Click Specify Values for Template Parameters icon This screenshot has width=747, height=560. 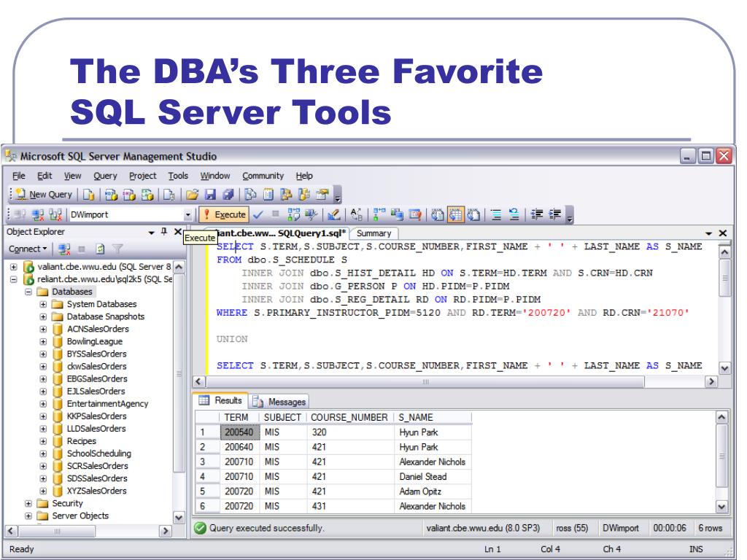tap(356, 215)
